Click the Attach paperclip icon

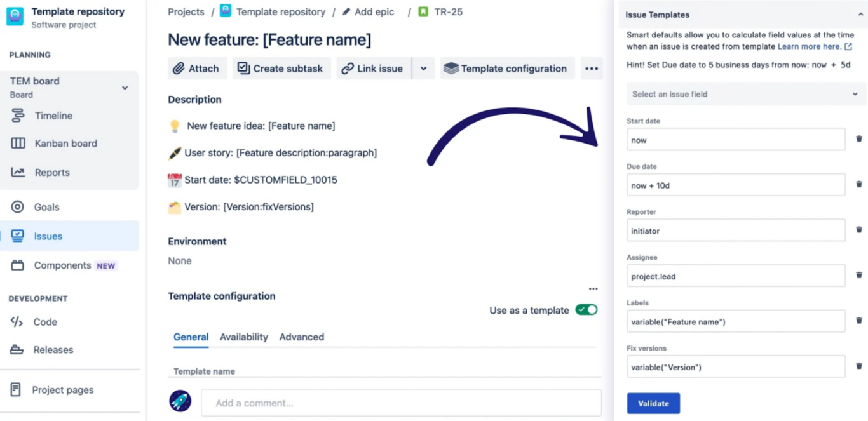tap(180, 68)
